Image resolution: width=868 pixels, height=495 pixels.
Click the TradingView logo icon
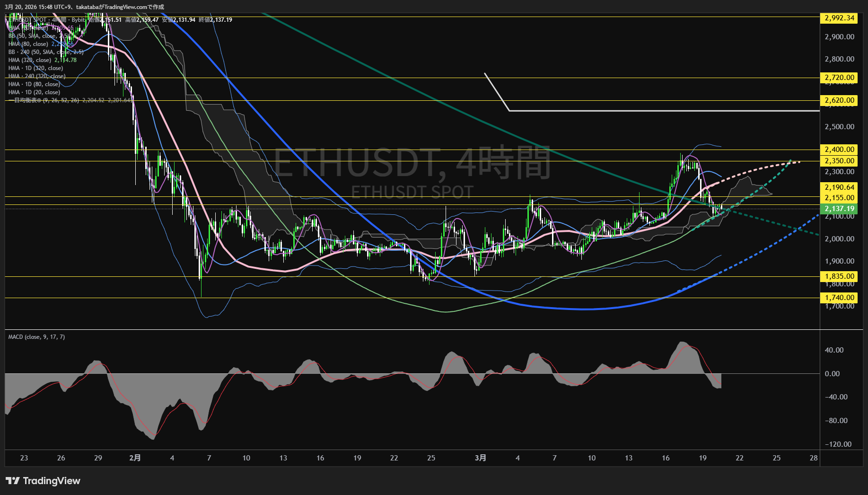(x=13, y=481)
